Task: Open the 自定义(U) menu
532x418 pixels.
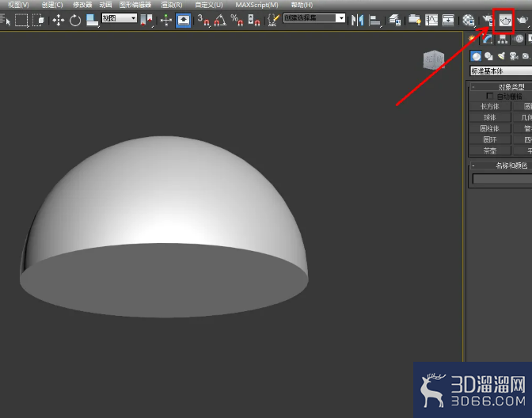Action: click(209, 5)
